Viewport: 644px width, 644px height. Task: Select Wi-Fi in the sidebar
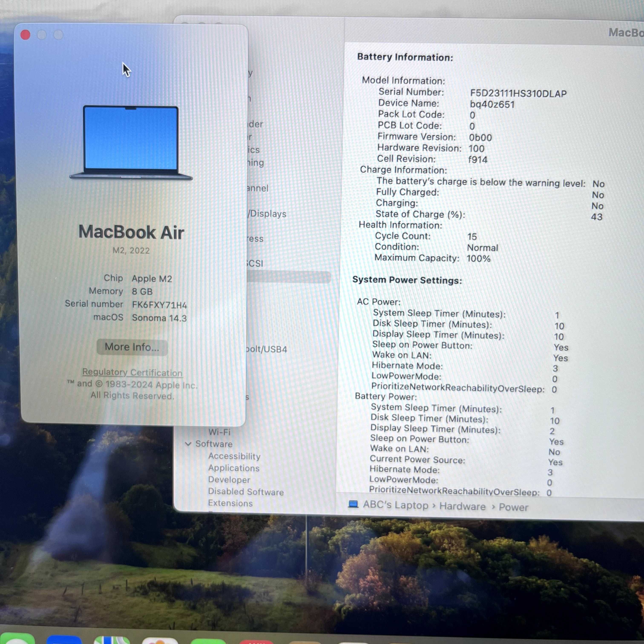(x=219, y=432)
